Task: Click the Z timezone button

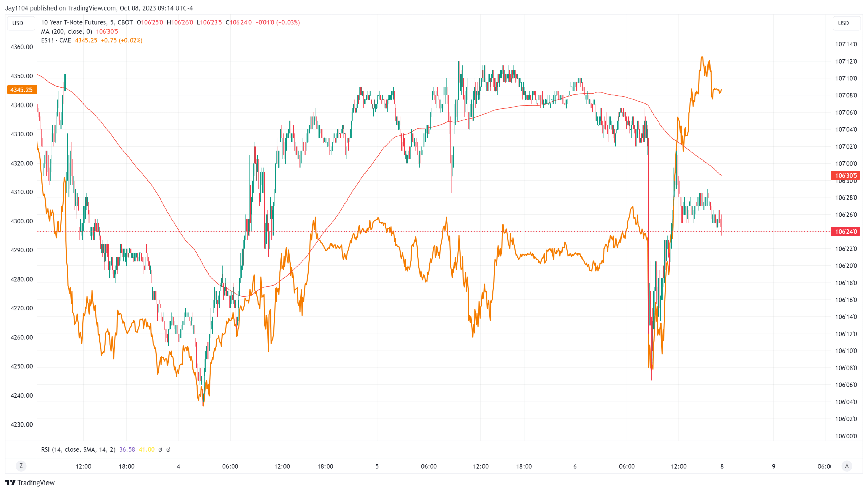Action: pos(21,466)
